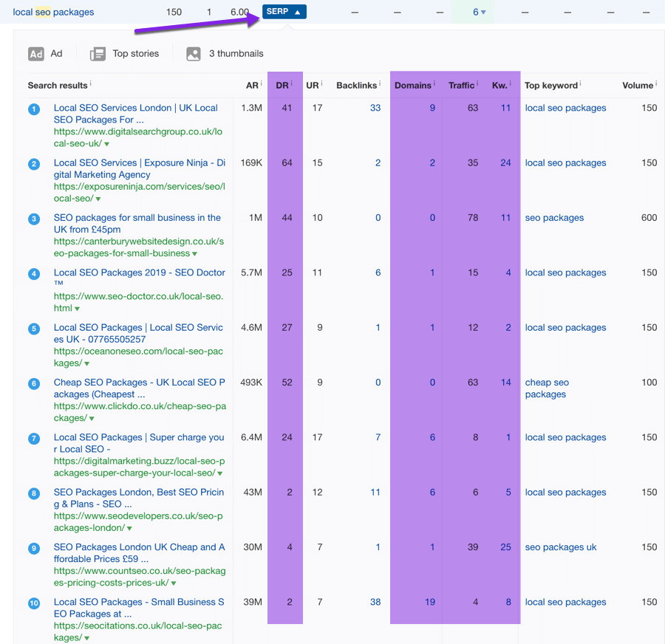Expand URL menu for digitalsearchgroup.co.uk result

[107, 144]
